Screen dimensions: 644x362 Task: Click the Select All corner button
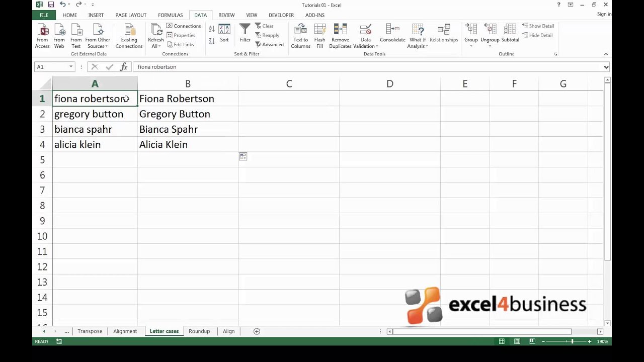[x=42, y=84]
